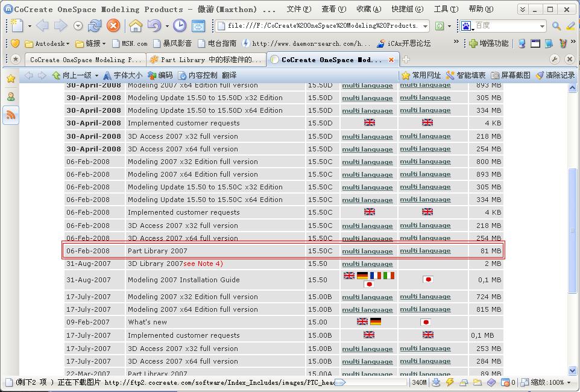Open a new tab with the plus button
Image resolution: width=580 pixels, height=392 pixels.
406,60
